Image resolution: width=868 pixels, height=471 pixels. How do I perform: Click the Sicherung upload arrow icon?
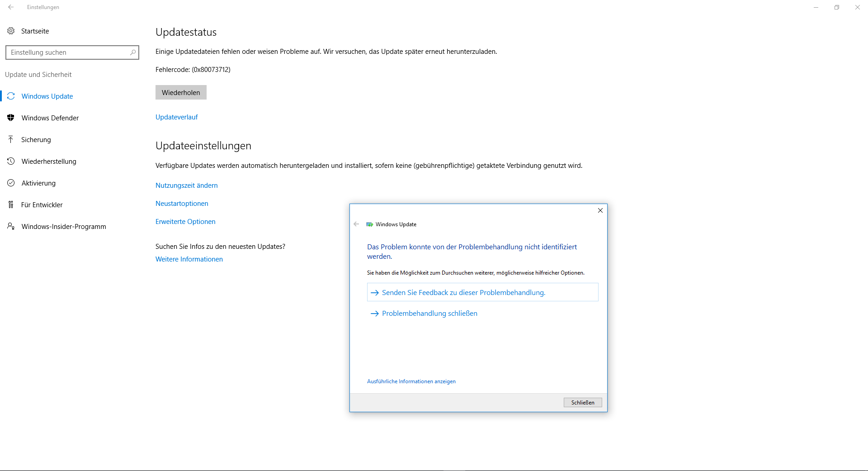click(x=11, y=139)
